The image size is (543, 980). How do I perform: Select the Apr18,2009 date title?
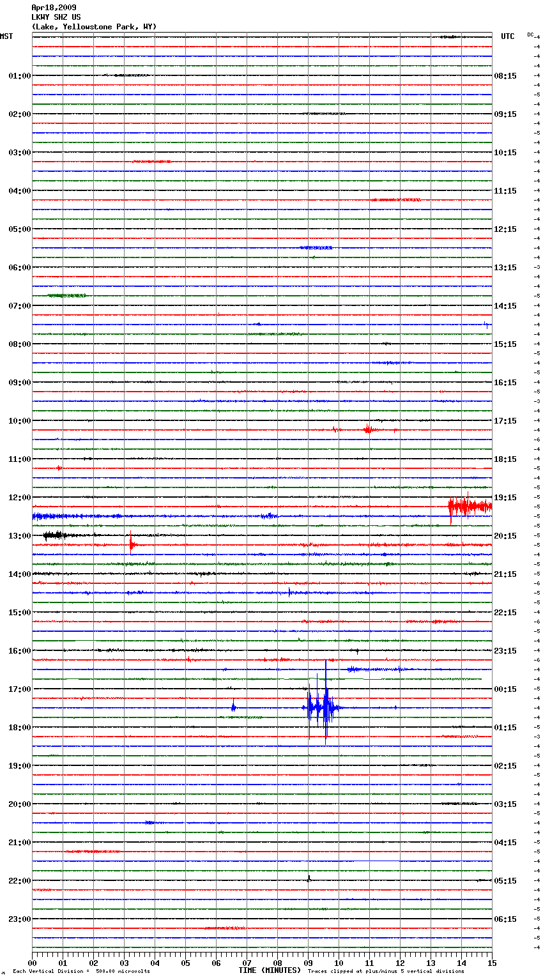54,8
